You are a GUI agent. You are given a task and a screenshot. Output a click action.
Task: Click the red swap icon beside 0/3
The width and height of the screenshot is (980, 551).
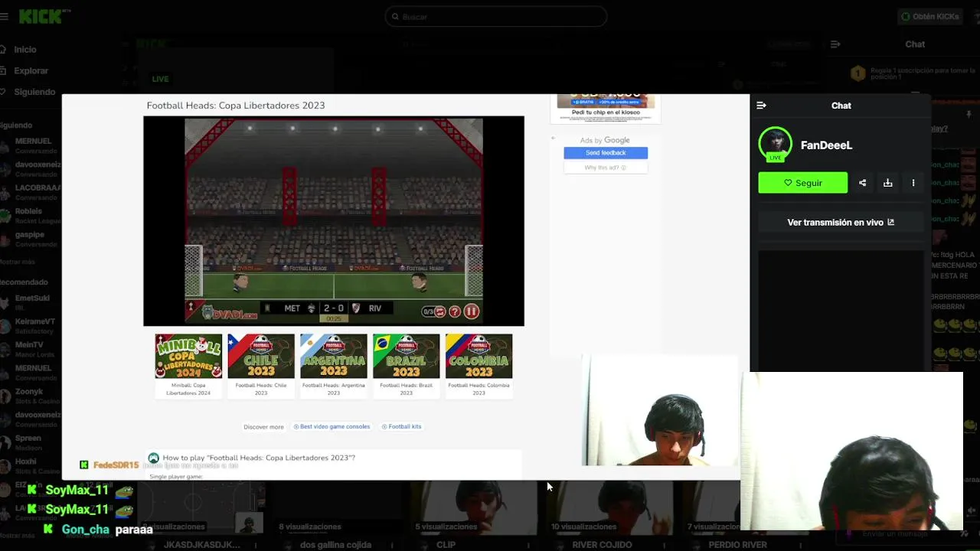point(440,311)
